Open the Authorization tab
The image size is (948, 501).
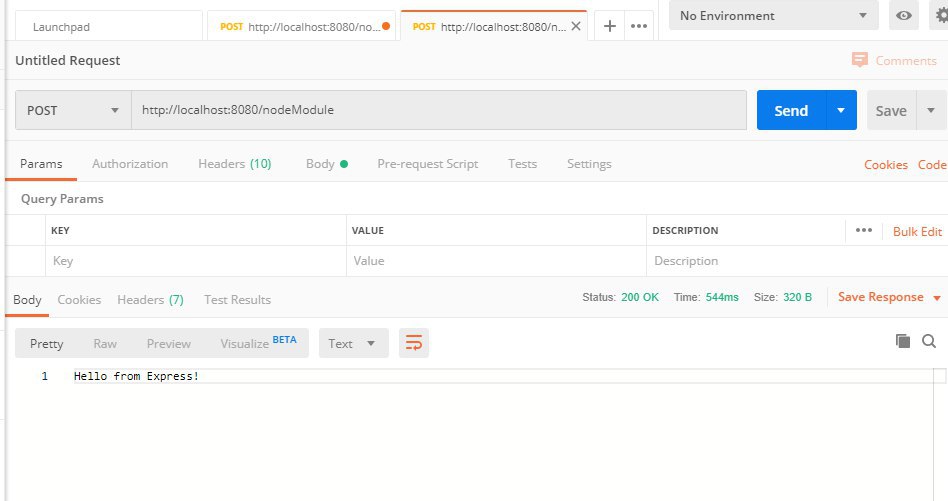click(x=130, y=164)
